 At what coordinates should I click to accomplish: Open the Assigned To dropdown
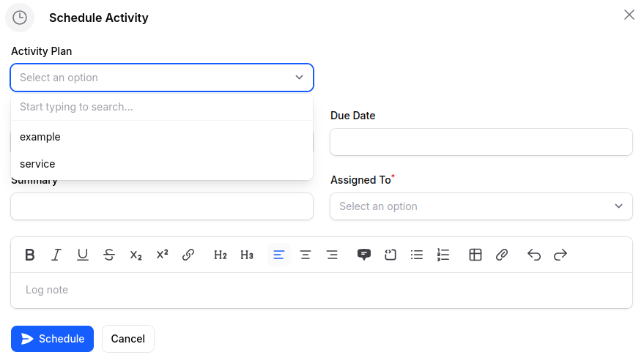point(481,206)
